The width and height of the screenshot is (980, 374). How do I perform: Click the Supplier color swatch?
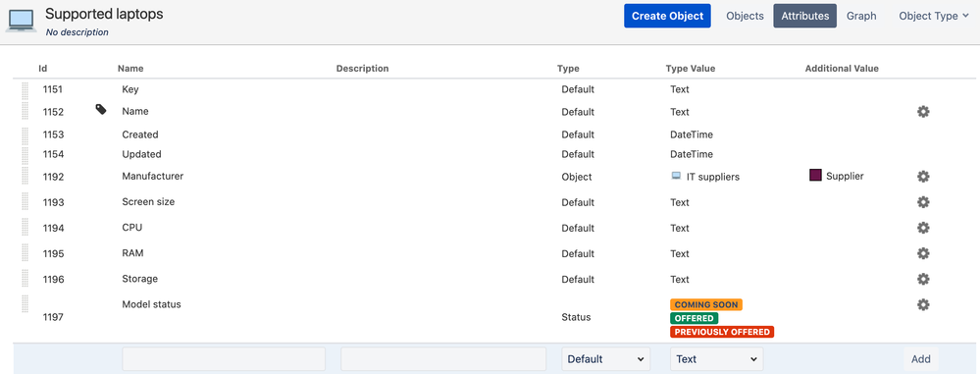pos(815,176)
